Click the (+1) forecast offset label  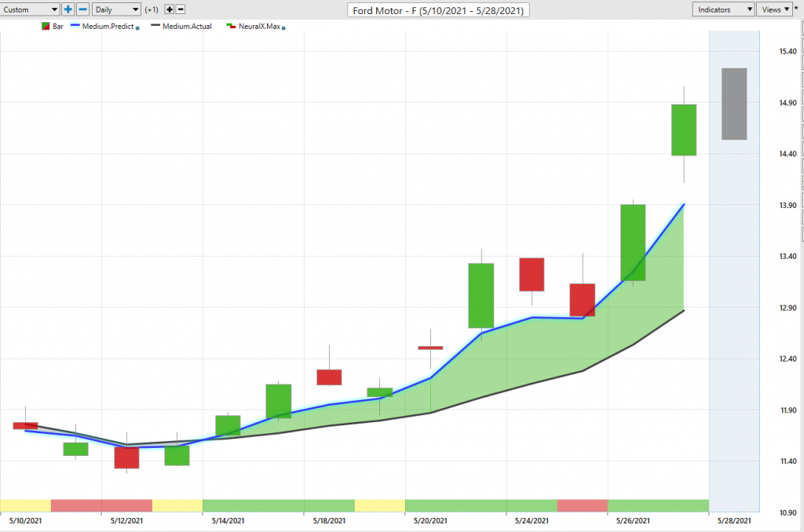click(152, 9)
